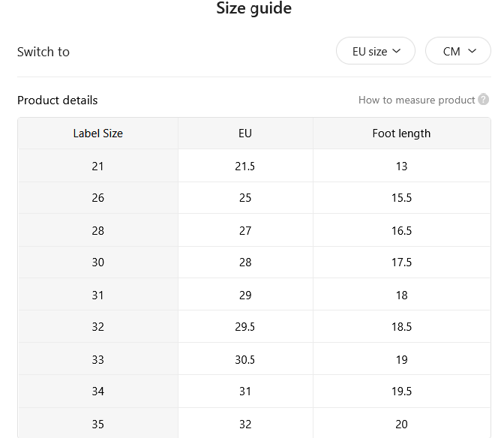This screenshot has height=438, width=504.
Task: Click EU value 29.5 cell
Action: [245, 326]
